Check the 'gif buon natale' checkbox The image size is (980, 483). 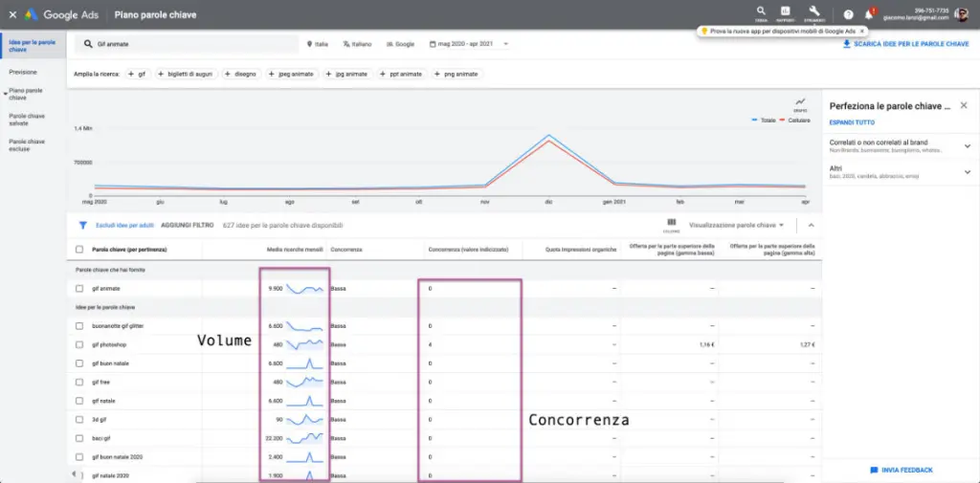pyautogui.click(x=79, y=363)
